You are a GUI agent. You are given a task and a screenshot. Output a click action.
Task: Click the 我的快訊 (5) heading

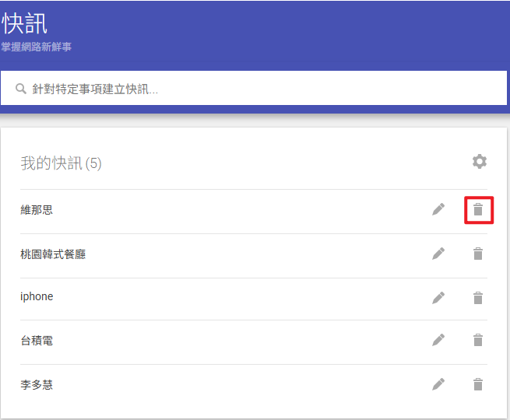[61, 163]
